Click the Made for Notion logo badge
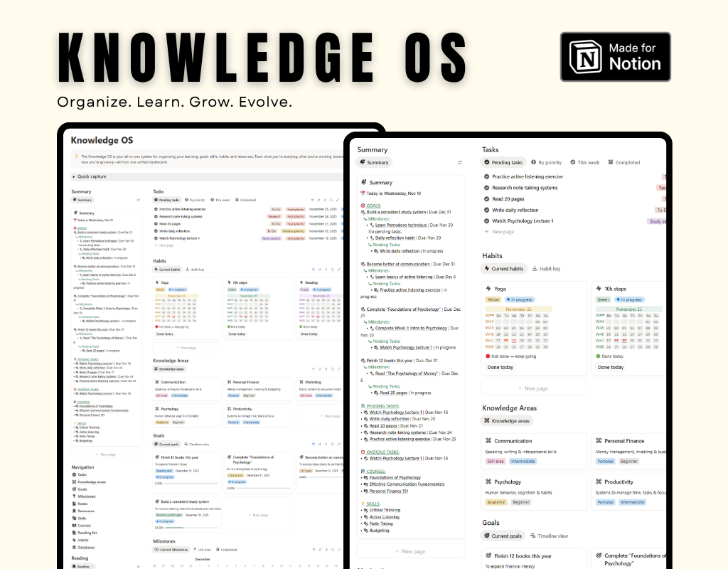The width and height of the screenshot is (728, 569). point(615,57)
